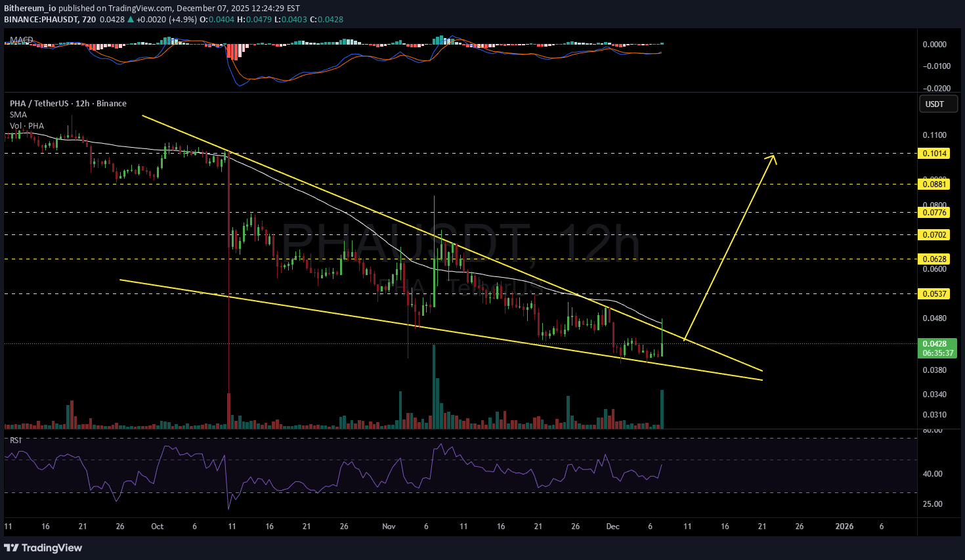Click the TradingView logo icon

click(12, 548)
